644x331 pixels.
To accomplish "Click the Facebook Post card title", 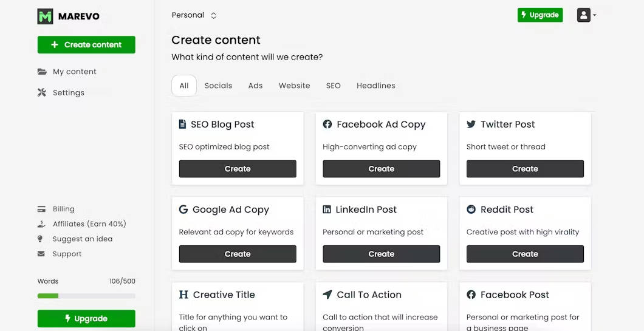I will [x=514, y=295].
